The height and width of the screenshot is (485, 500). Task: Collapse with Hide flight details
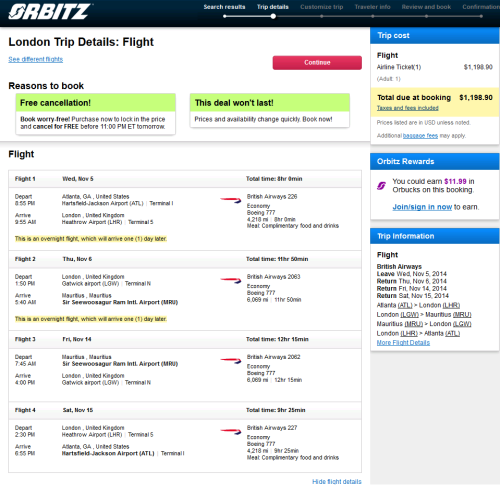[337, 481]
